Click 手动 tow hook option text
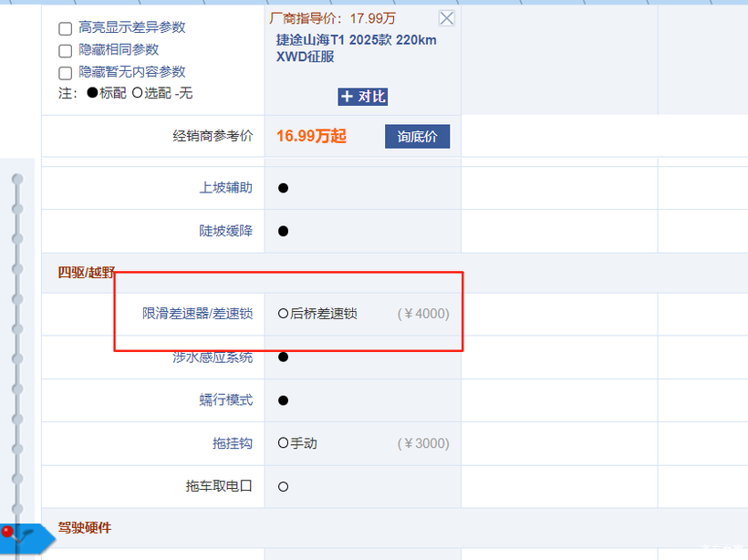 coord(304,443)
